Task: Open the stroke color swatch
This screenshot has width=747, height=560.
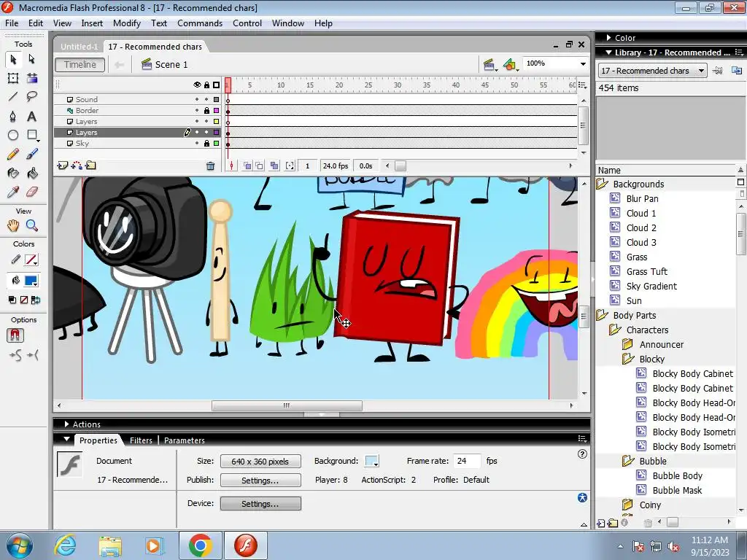Action: [31, 260]
